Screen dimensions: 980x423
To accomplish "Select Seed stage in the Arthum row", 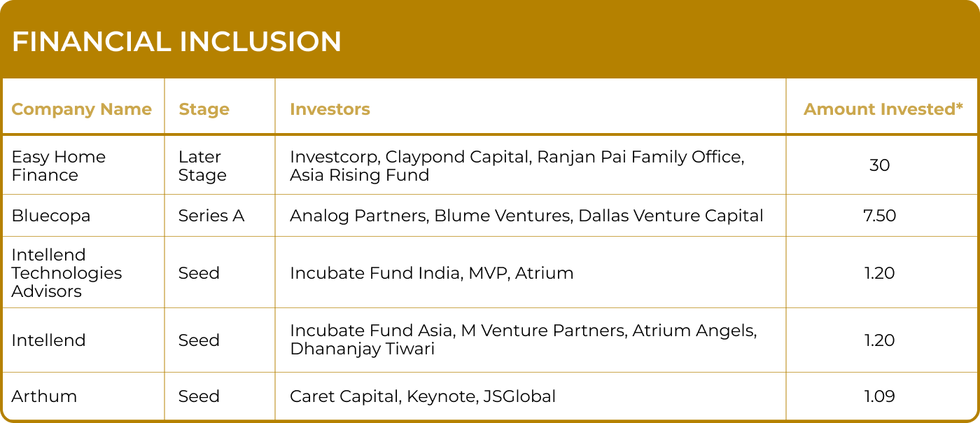I will (199, 396).
